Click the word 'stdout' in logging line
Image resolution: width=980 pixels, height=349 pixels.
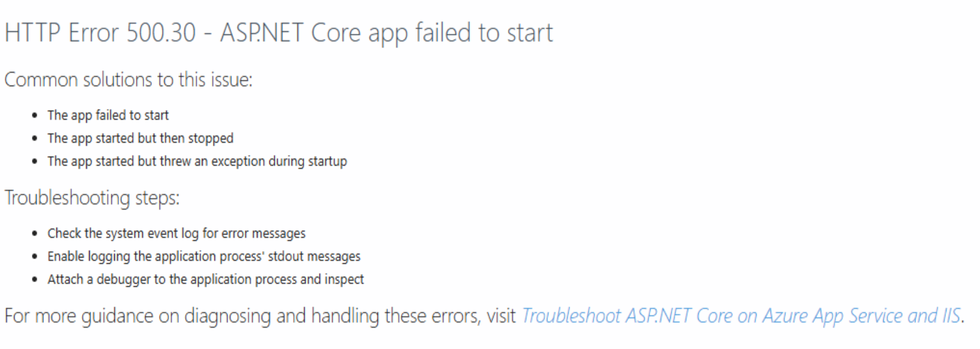[x=287, y=256]
